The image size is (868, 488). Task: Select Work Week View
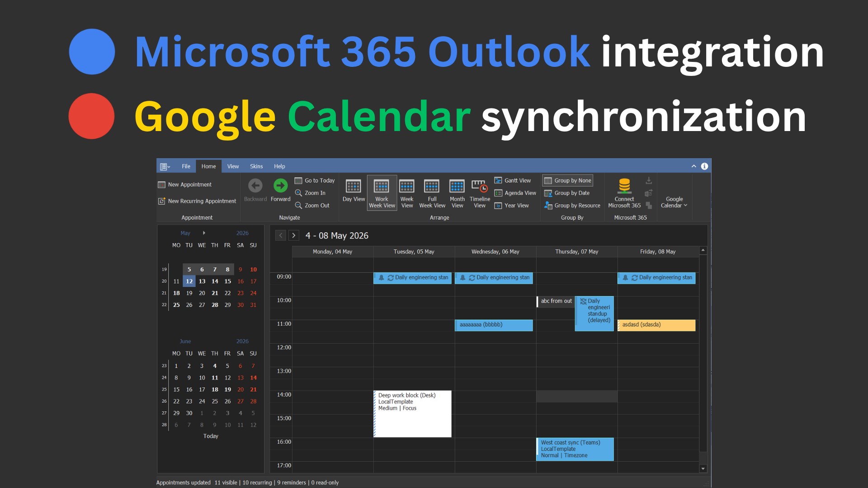pos(382,193)
